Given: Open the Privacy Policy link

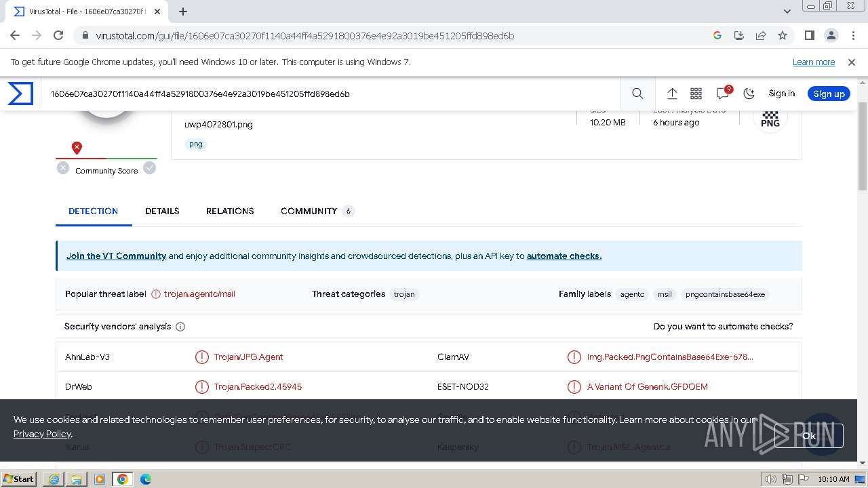Looking at the screenshot, I should point(42,434).
